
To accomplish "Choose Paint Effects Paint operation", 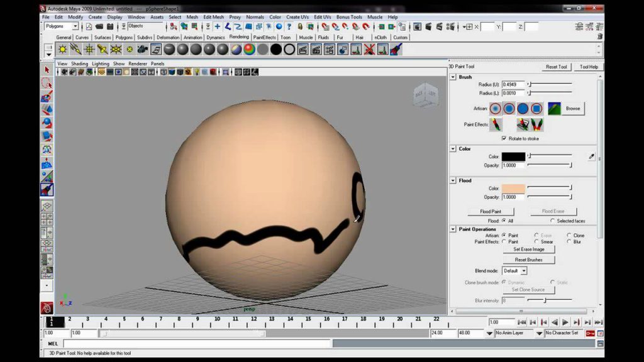I will coord(504,242).
